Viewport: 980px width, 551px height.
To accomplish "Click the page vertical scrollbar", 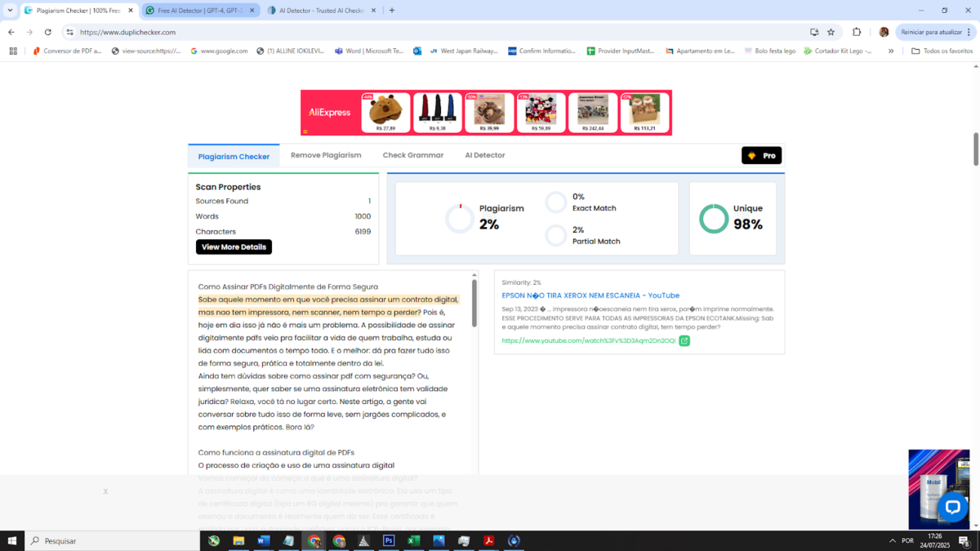I will [975, 149].
